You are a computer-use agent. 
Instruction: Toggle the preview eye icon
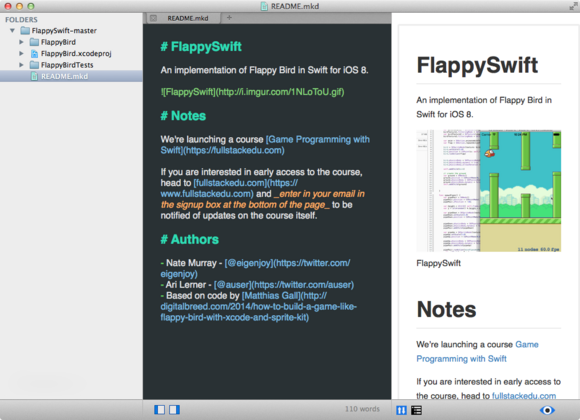[x=547, y=410]
